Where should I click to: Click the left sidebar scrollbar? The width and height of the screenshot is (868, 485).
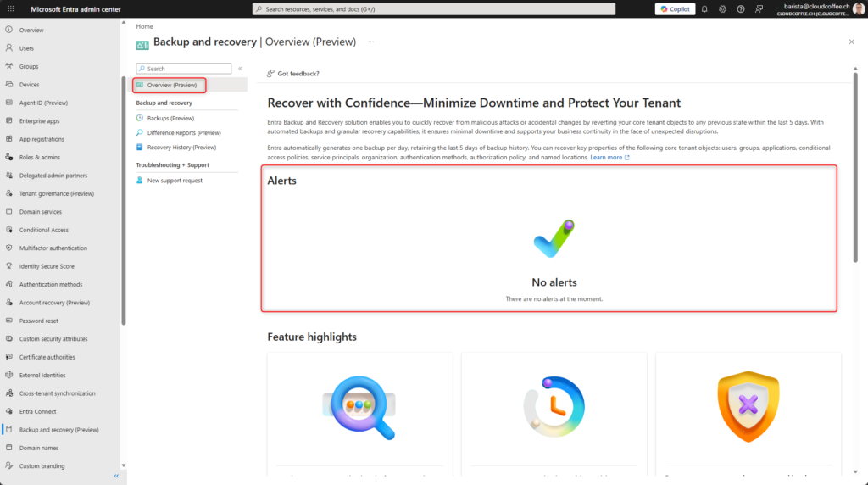[124, 200]
